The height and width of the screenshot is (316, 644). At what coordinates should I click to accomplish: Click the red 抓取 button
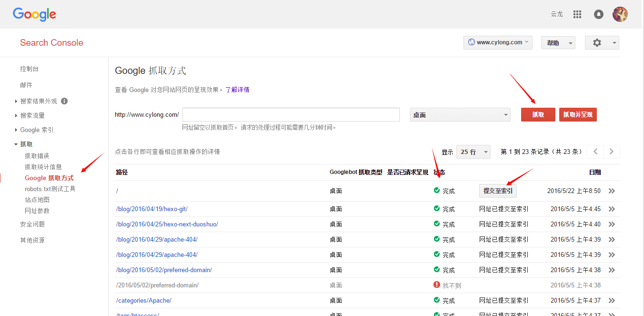(x=538, y=115)
